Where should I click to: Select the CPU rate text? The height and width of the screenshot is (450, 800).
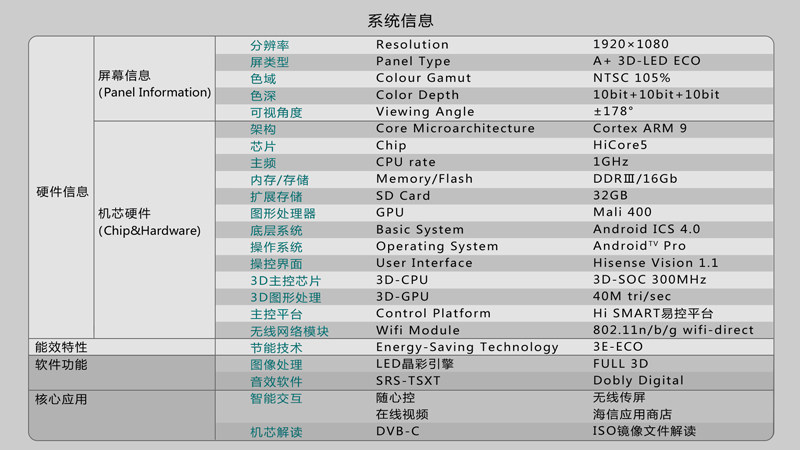pyautogui.click(x=406, y=162)
